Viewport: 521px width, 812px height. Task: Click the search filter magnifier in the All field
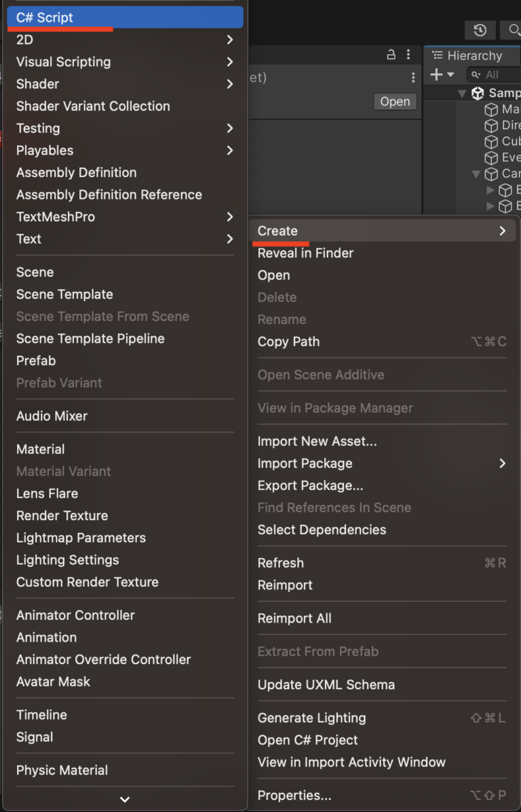[x=476, y=75]
